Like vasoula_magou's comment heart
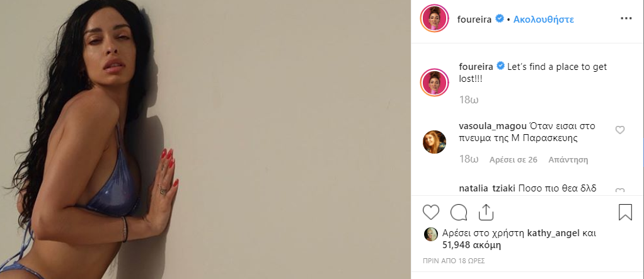 point(620,130)
